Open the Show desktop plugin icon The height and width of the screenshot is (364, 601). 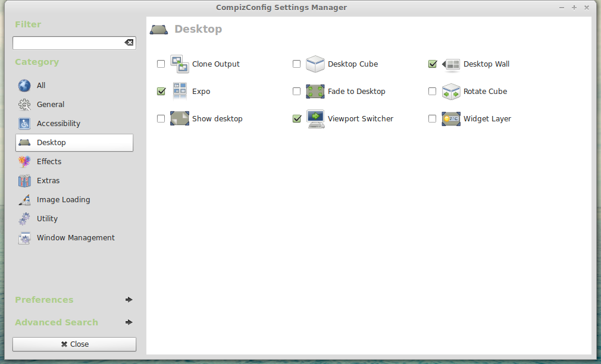click(179, 118)
